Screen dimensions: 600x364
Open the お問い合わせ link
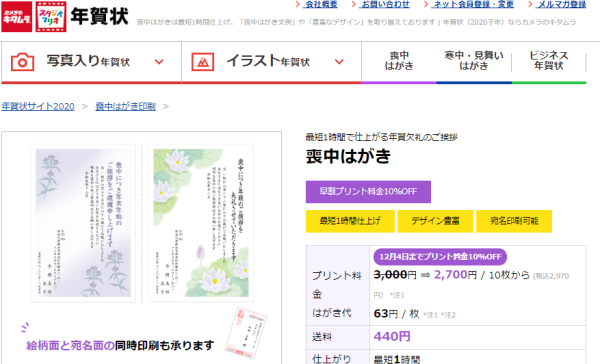385,4
